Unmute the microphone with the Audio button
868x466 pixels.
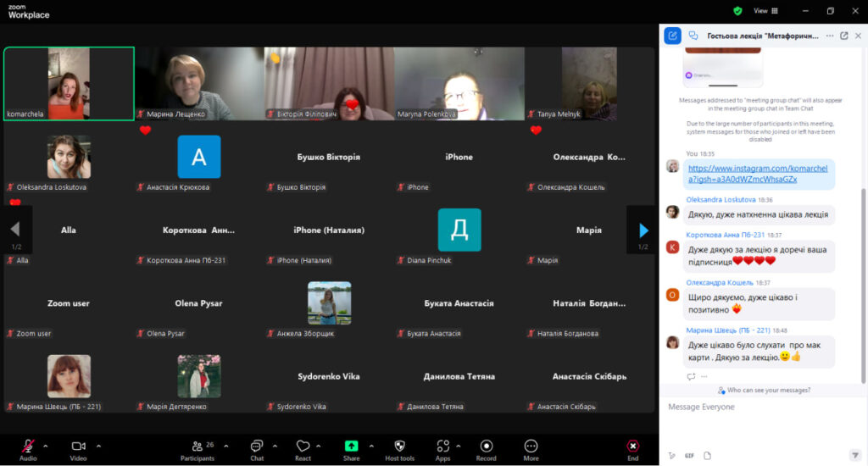pyautogui.click(x=28, y=446)
